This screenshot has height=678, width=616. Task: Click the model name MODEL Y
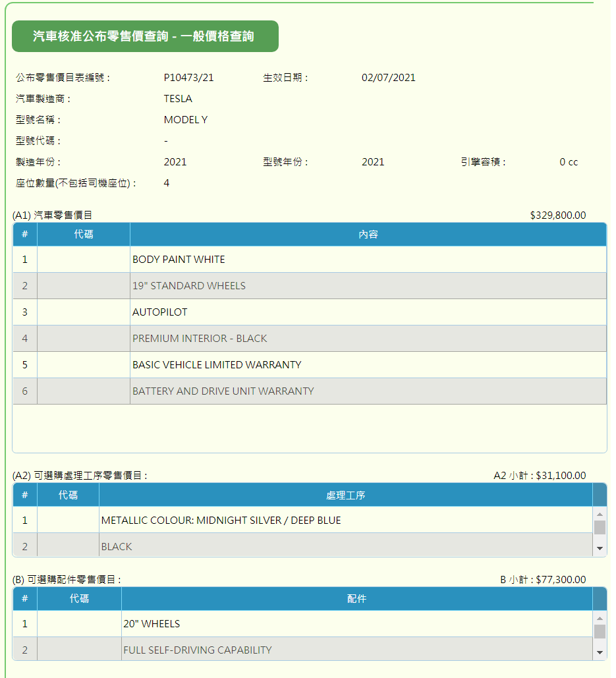click(185, 120)
